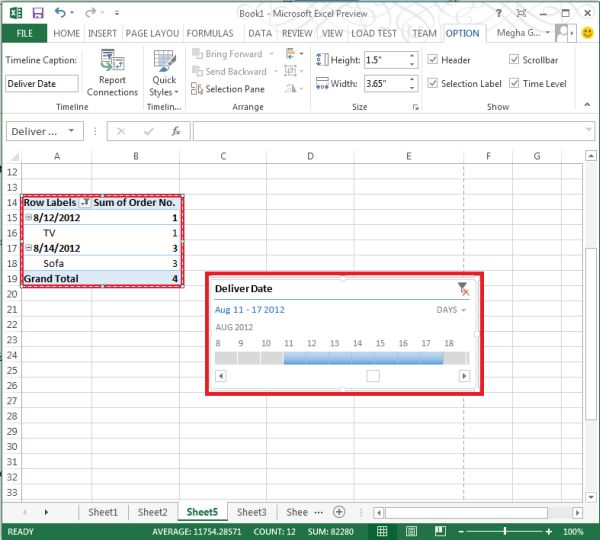Viewport: 600px width, 540px height.
Task: Open the Undo history dropdown arrow
Action: [72, 13]
